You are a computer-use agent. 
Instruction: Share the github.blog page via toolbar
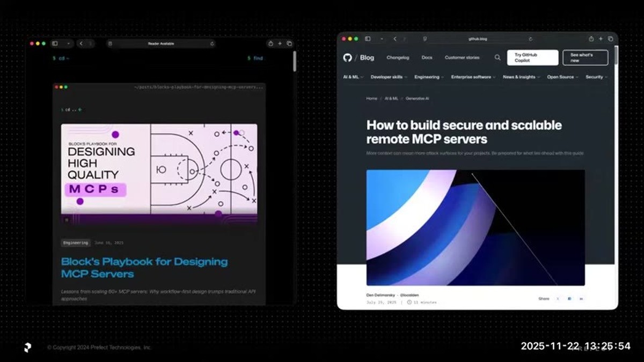pyautogui.click(x=591, y=39)
